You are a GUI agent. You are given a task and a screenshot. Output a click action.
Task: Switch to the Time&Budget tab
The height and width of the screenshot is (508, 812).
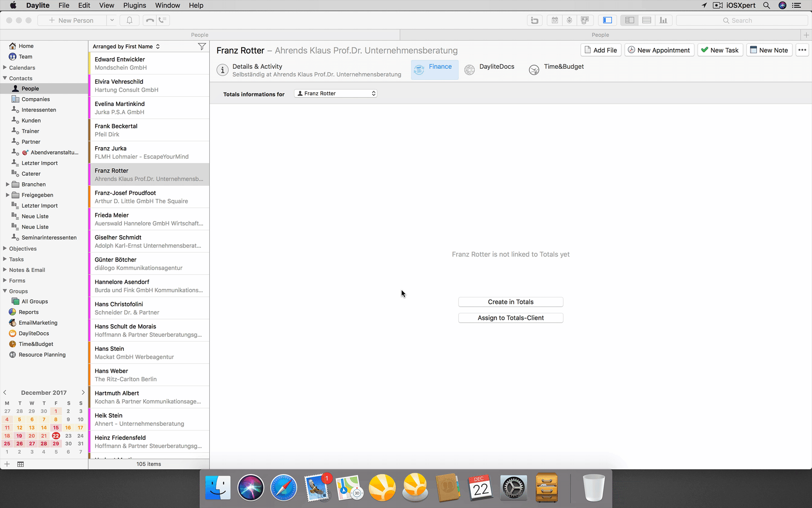point(556,70)
